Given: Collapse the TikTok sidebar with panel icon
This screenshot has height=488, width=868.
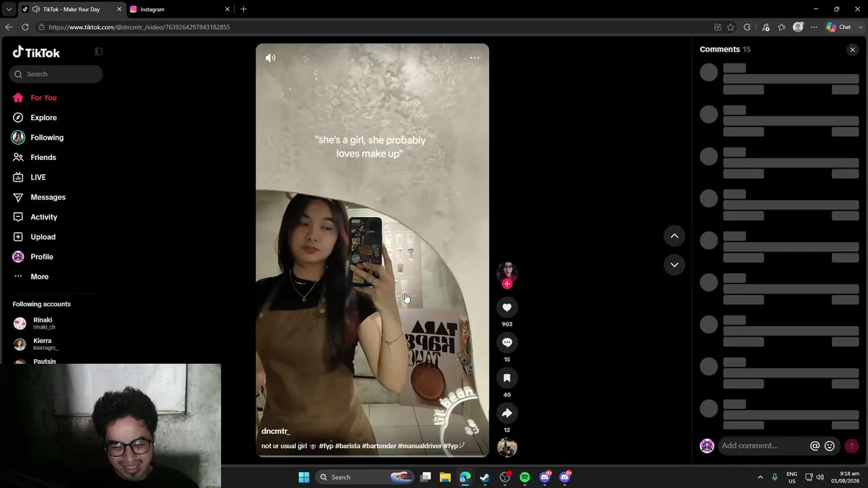Looking at the screenshot, I should click(x=98, y=52).
